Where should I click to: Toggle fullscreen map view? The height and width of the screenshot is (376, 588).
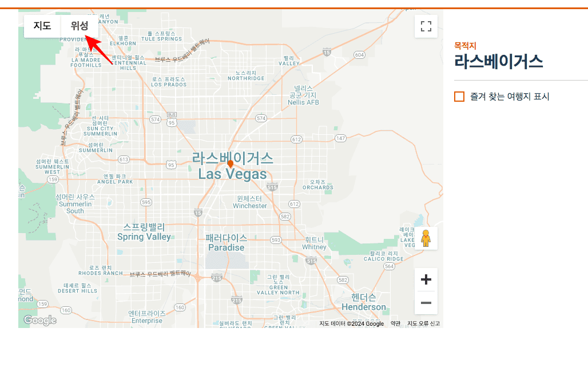426,26
